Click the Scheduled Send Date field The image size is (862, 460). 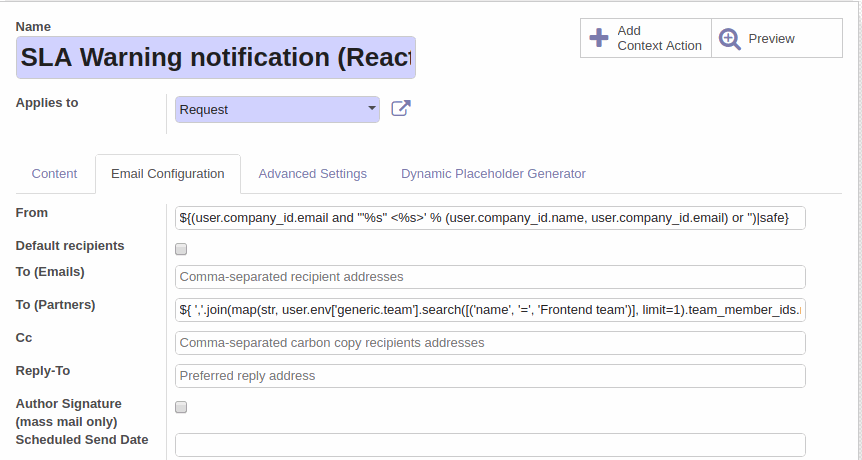pyautogui.click(x=490, y=445)
